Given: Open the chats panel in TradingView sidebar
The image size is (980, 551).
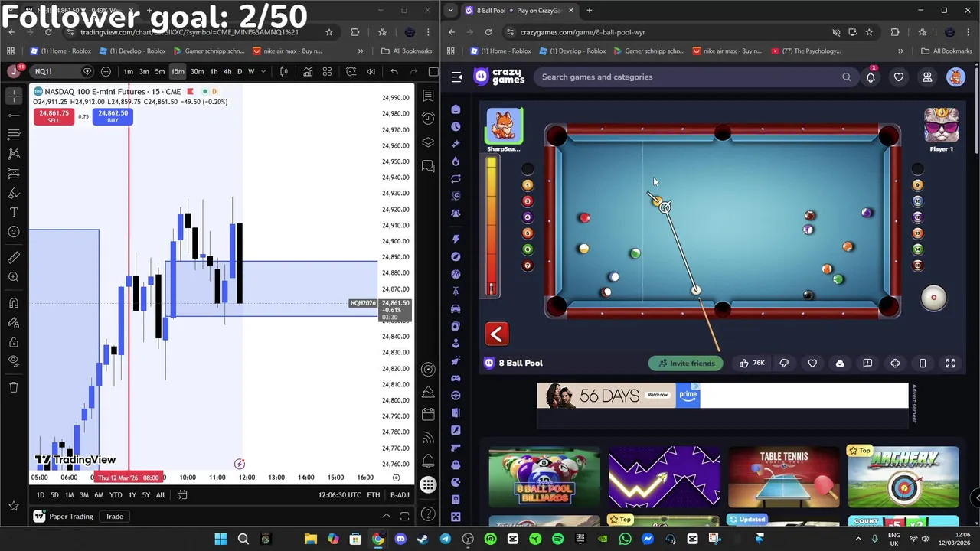Looking at the screenshot, I should (428, 166).
